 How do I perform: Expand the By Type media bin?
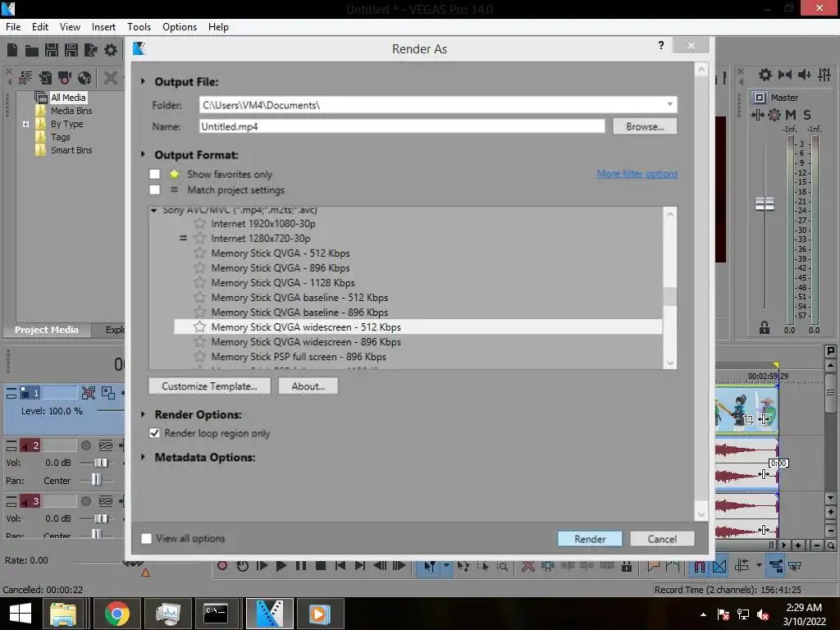coord(25,125)
